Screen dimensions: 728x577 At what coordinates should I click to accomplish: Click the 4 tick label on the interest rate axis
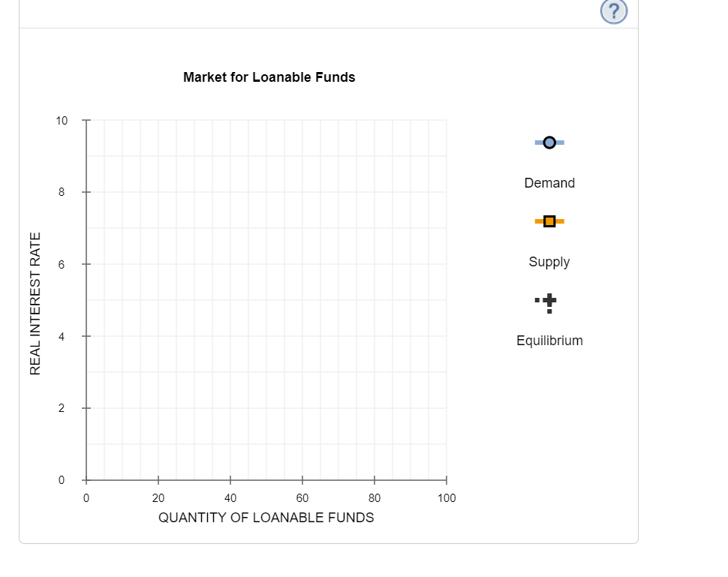click(62, 337)
